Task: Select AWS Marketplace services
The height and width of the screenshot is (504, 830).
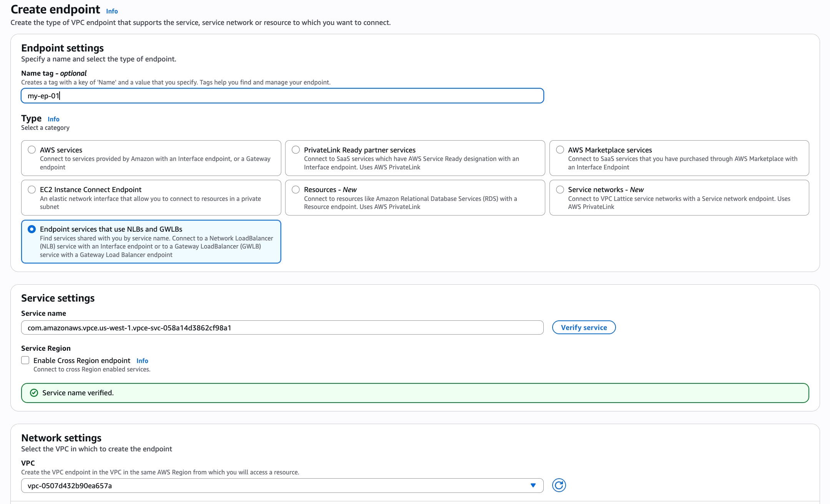Action: (560, 150)
